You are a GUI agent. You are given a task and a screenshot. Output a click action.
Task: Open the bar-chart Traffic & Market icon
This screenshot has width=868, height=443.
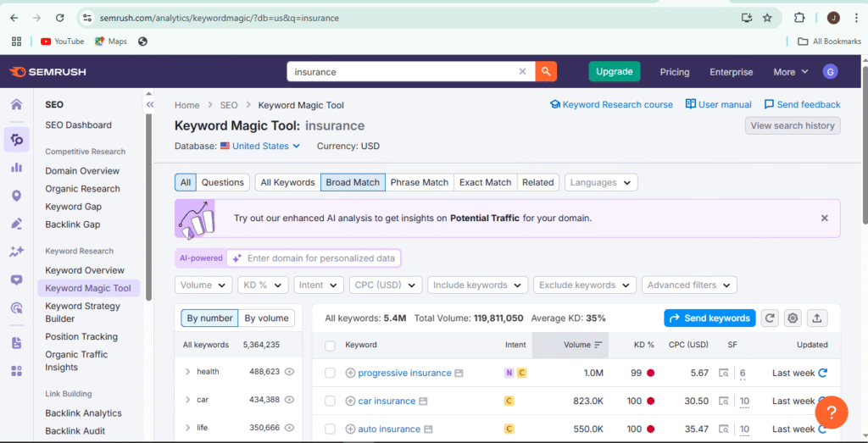coord(17,168)
